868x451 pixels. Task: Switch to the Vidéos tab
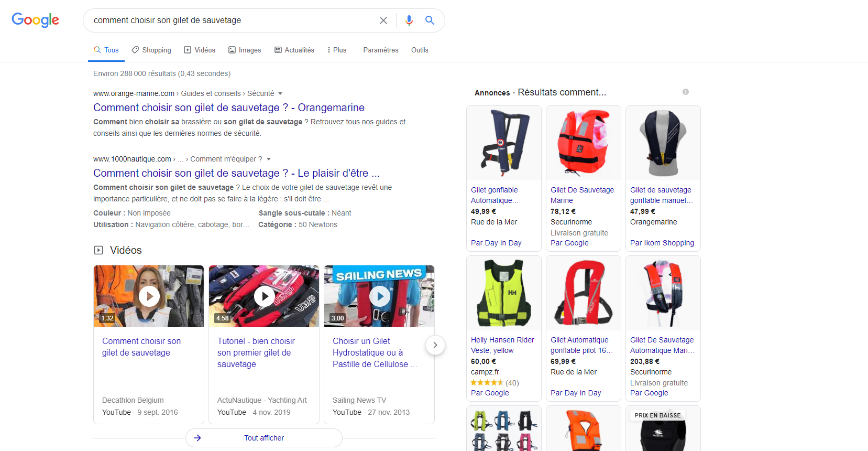(x=200, y=50)
